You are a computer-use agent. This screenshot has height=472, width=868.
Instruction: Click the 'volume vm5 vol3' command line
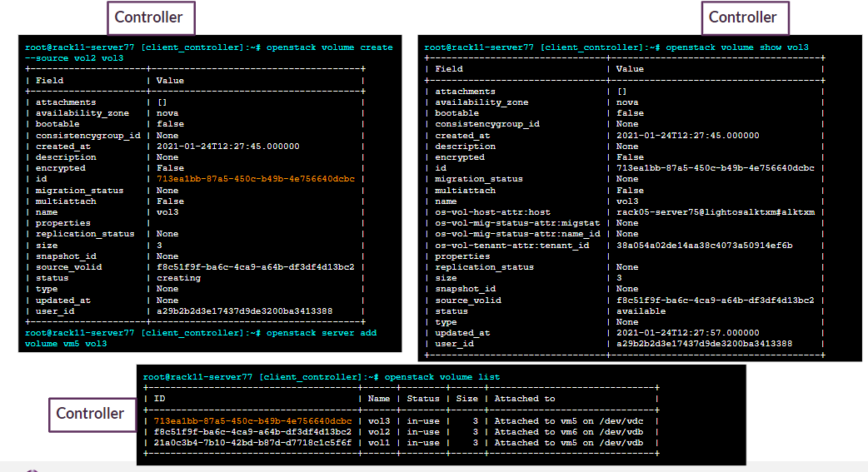(66, 344)
